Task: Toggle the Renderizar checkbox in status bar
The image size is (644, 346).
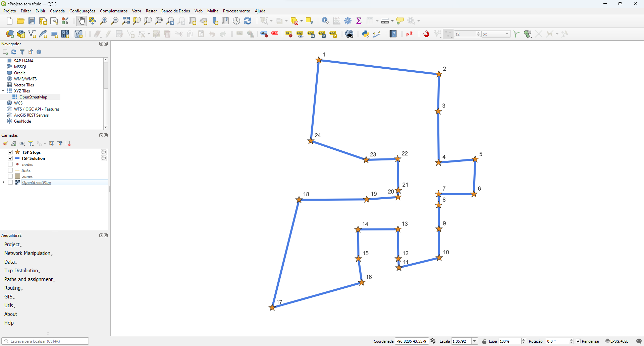Action: (x=578, y=341)
